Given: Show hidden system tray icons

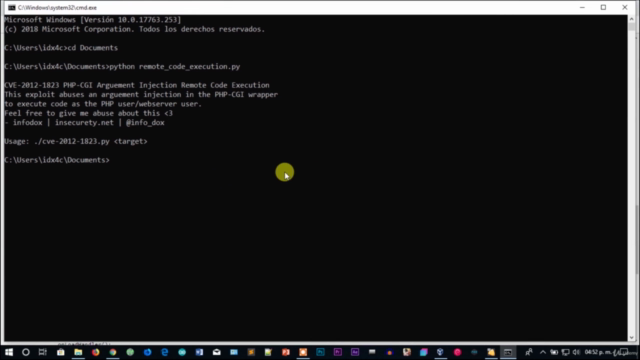Looking at the screenshot, I should [x=542, y=352].
